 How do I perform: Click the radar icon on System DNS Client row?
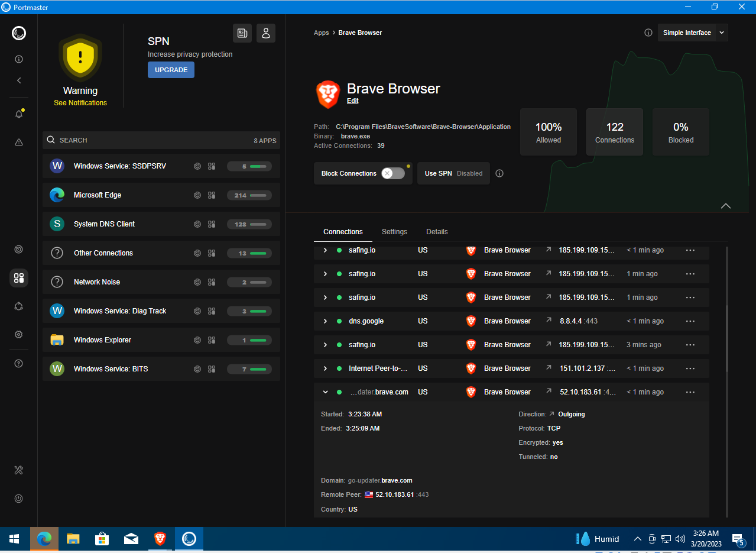[x=197, y=224]
